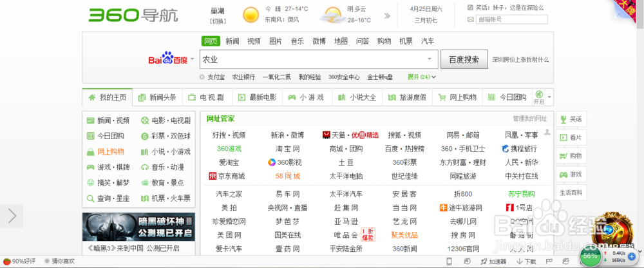Focus the 邮箱帐号 input field
Viewport: 644px width, 268px height.
coord(511,19)
